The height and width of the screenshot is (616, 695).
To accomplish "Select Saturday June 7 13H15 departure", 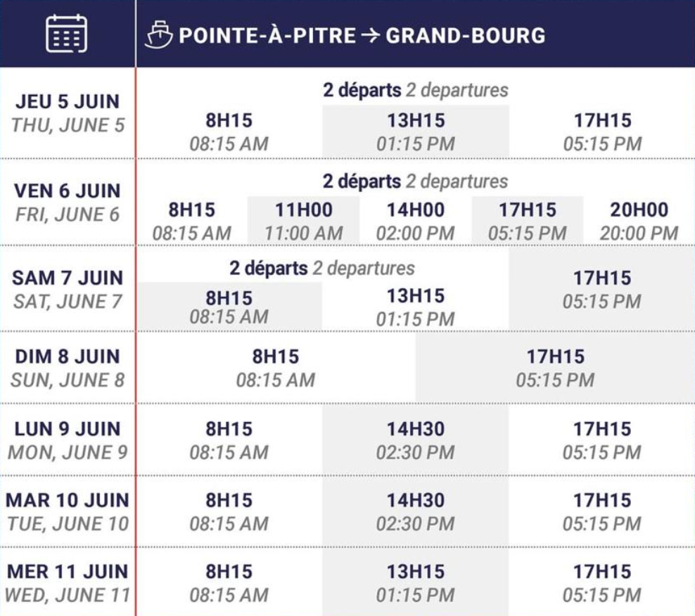I will pyautogui.click(x=416, y=307).
